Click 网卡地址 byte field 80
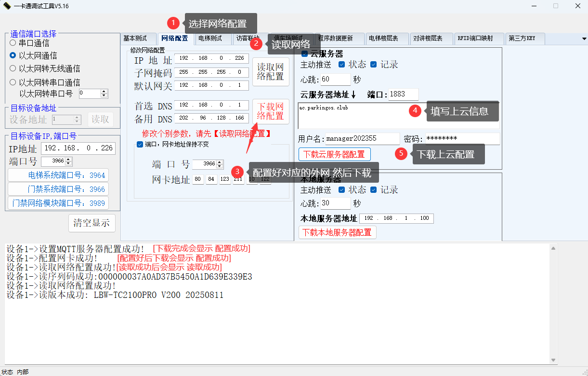588x376 pixels. pyautogui.click(x=198, y=179)
